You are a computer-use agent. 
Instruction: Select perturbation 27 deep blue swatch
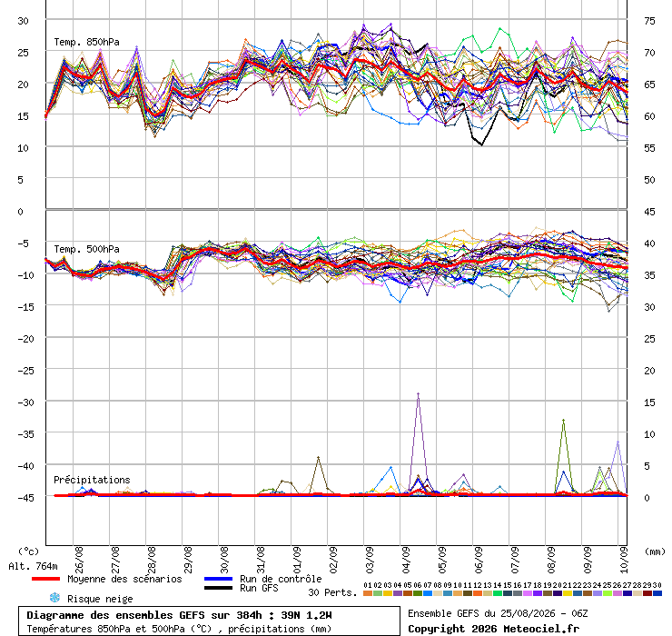628,593
